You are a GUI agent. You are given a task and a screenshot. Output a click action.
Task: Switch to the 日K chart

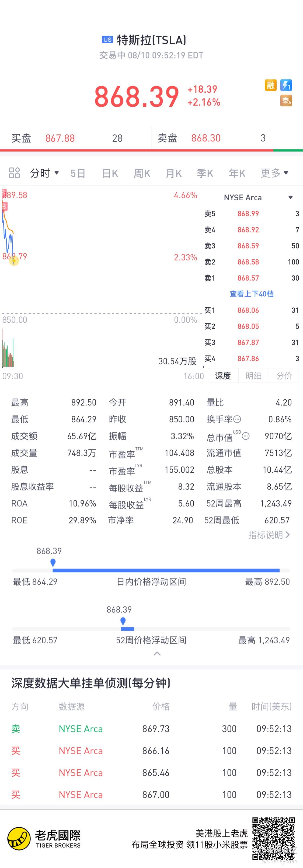tap(110, 173)
